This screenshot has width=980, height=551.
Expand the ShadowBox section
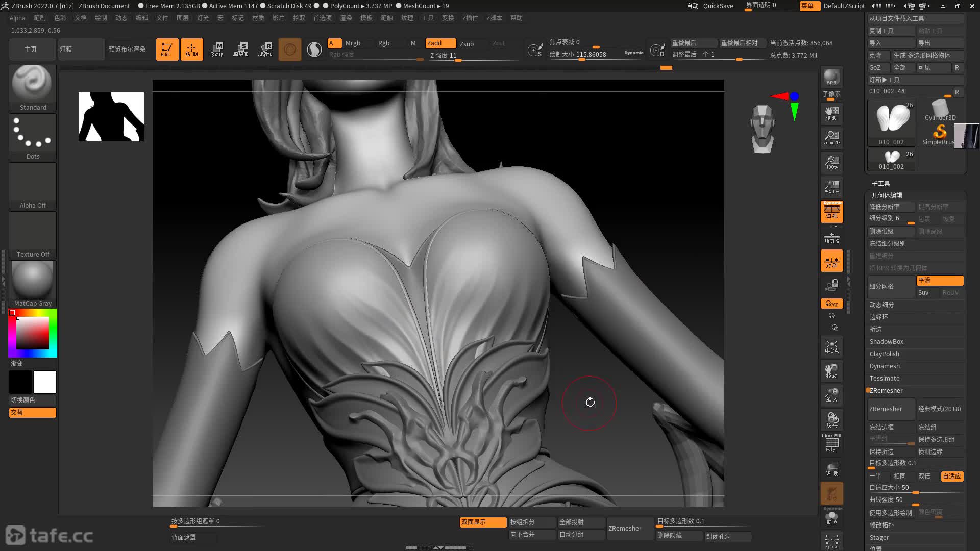(886, 341)
